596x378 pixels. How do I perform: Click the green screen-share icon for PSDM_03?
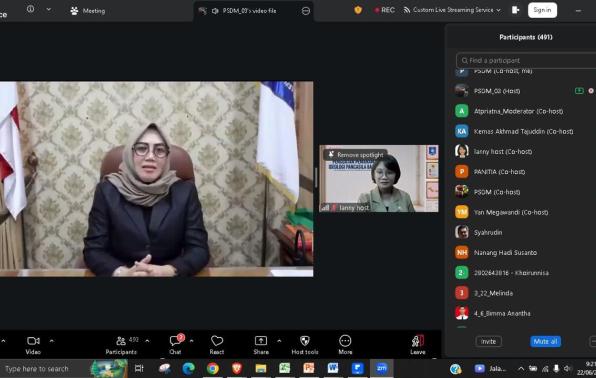click(x=579, y=91)
